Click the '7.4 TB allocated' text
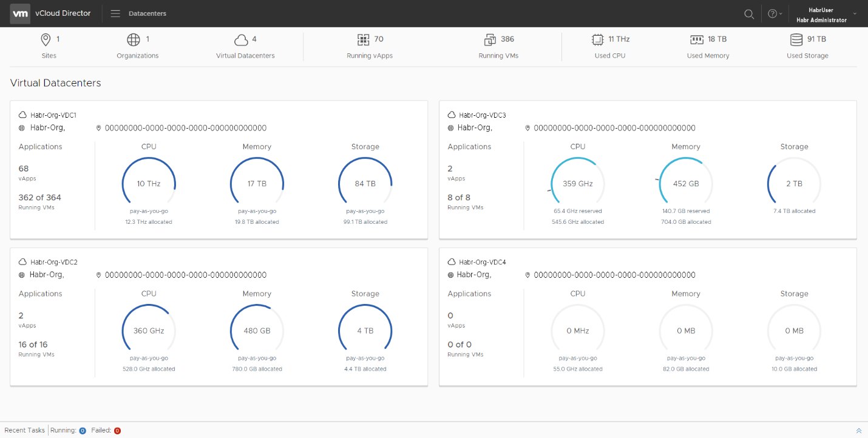The width and height of the screenshot is (868, 438). (794, 211)
